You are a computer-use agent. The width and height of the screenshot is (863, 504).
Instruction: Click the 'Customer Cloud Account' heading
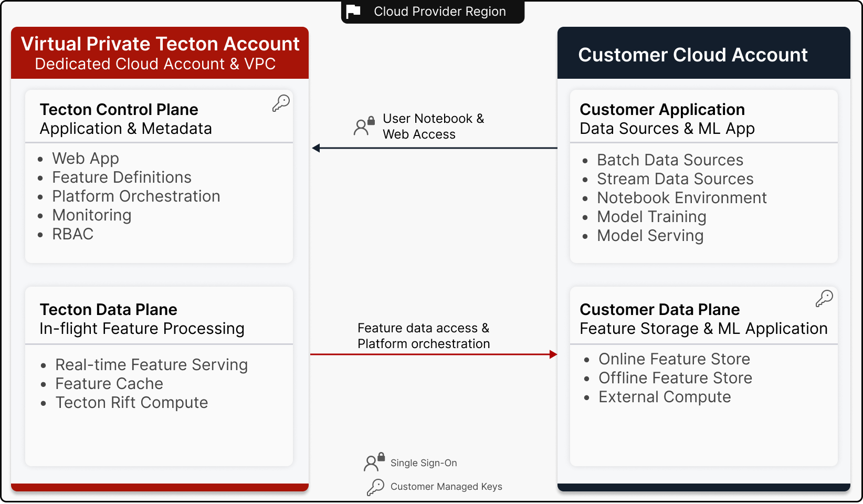pos(693,55)
